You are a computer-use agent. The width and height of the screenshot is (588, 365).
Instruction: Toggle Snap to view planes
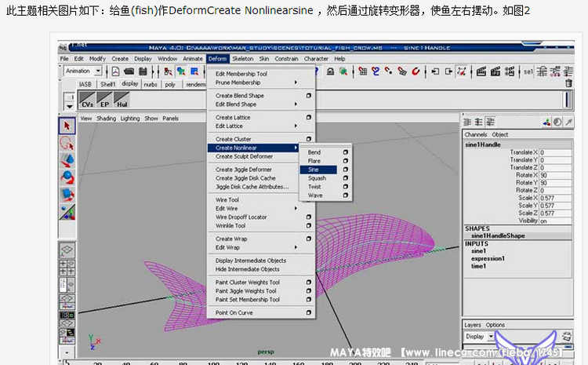click(402, 71)
